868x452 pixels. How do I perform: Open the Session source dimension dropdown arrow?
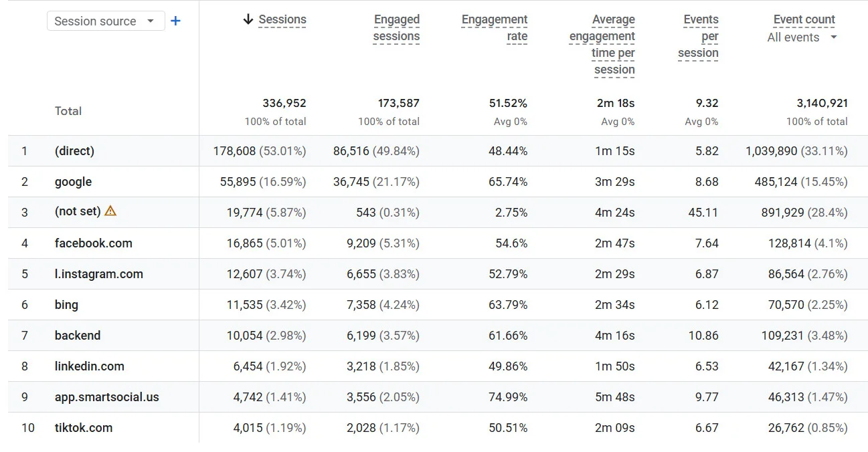[x=151, y=21]
